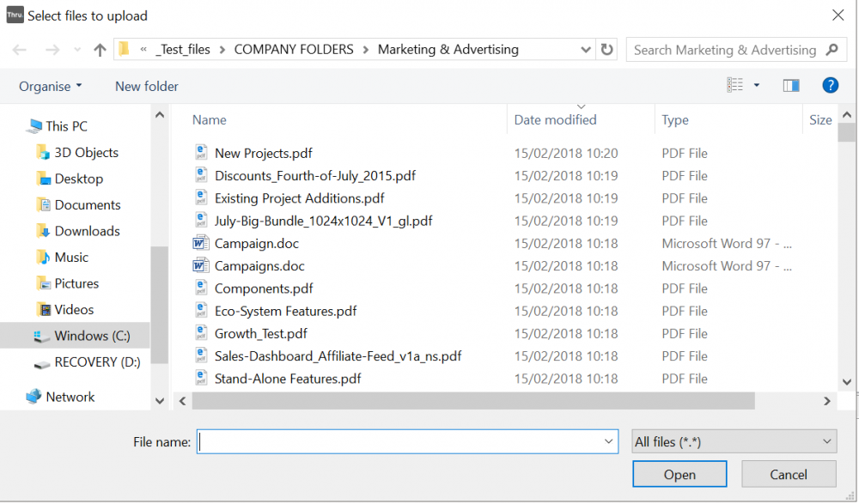Expand the File name history dropdown
Viewport: 859px width, 504px height.
coord(609,441)
